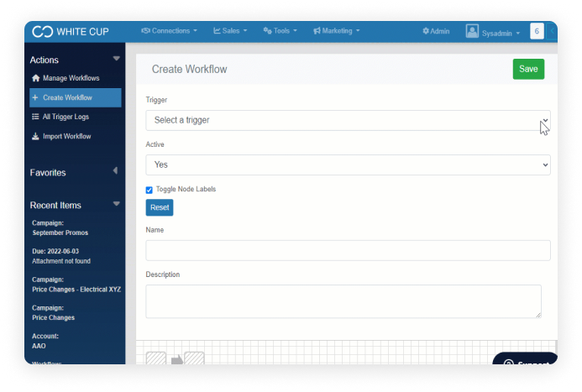Click the Admin gear icon

(x=426, y=31)
